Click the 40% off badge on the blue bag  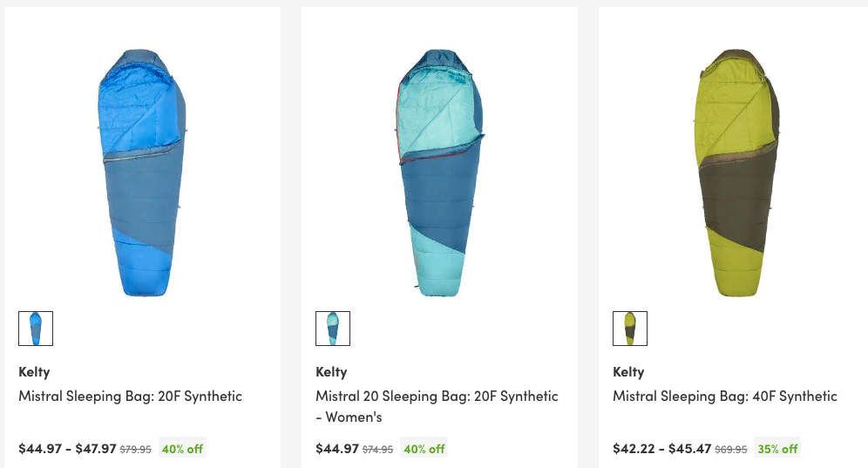point(183,449)
